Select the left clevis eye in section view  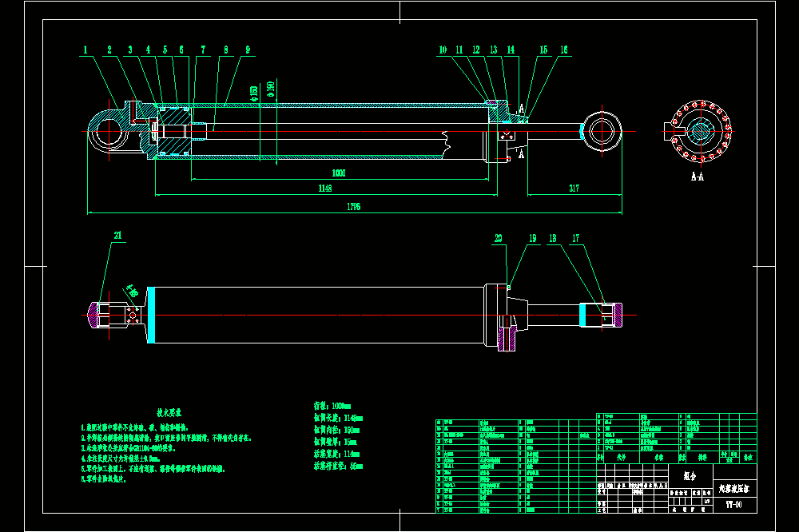pyautogui.click(x=108, y=132)
